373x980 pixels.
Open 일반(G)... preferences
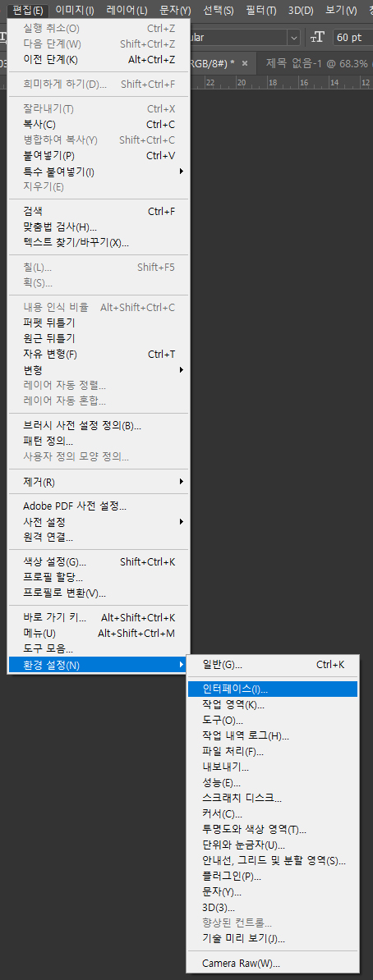[272, 664]
